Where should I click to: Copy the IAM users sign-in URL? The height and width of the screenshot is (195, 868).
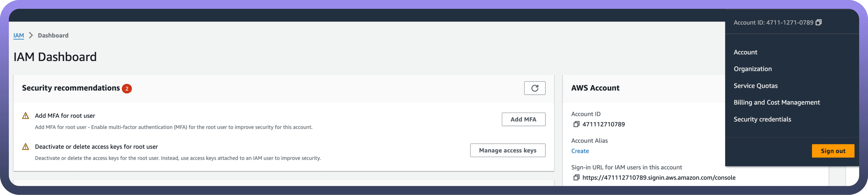pyautogui.click(x=576, y=178)
